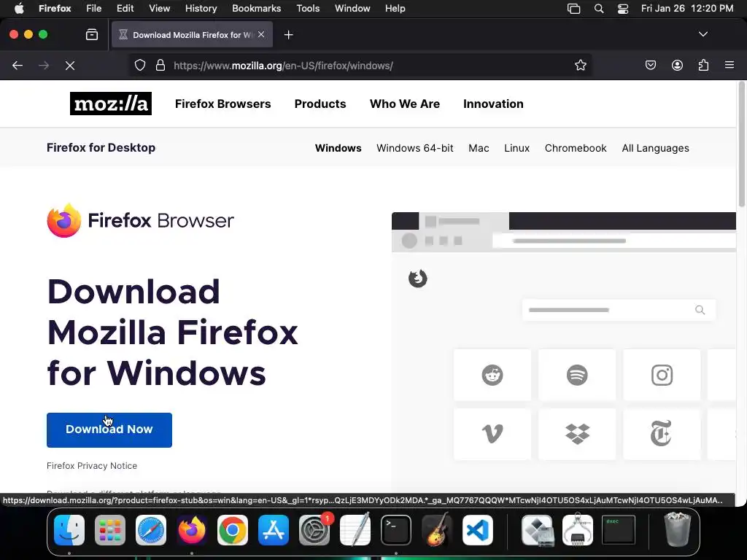Image resolution: width=747 pixels, height=560 pixels.
Task: Expand Who We Are navigation menu
Action: click(405, 104)
